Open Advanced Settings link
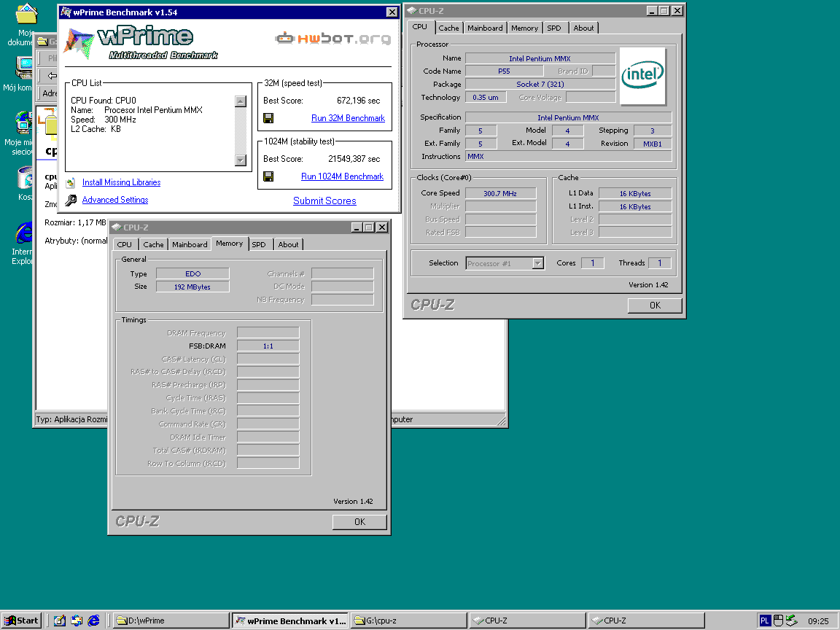 [x=115, y=200]
